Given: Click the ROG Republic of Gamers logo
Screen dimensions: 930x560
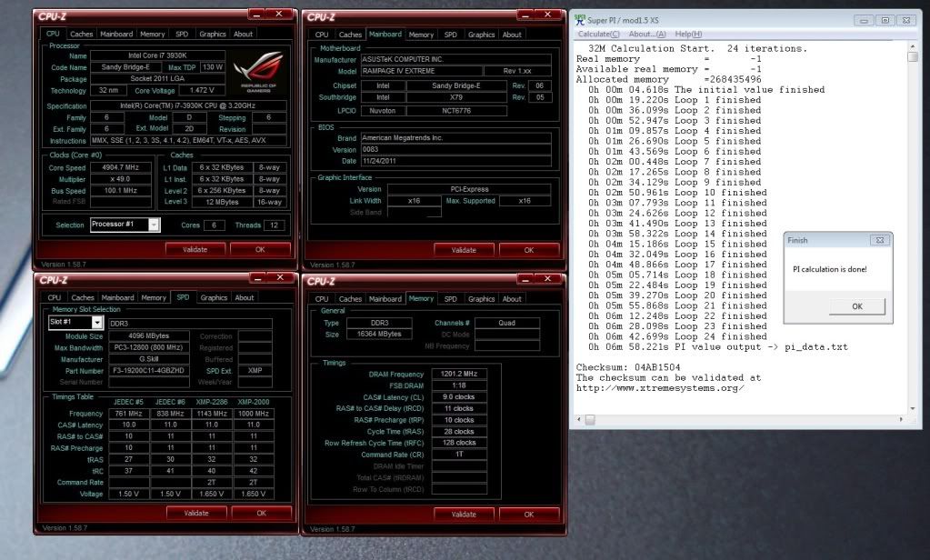Looking at the screenshot, I should pos(258,72).
